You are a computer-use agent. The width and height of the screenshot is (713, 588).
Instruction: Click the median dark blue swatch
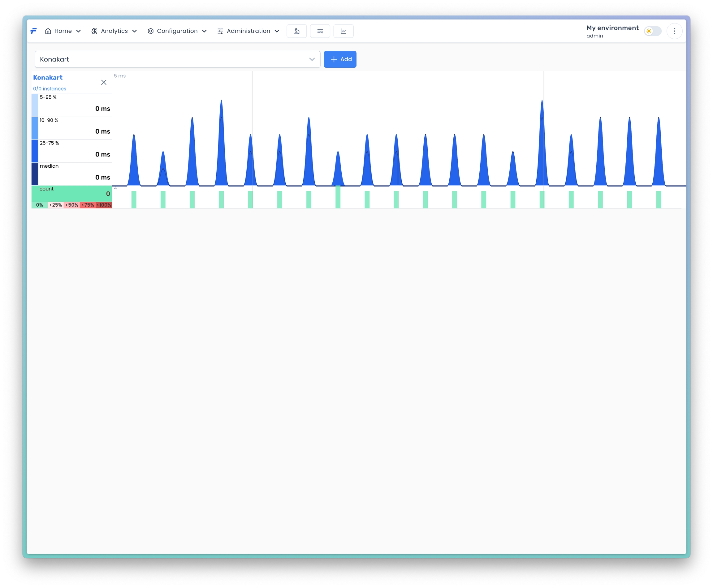pos(35,174)
